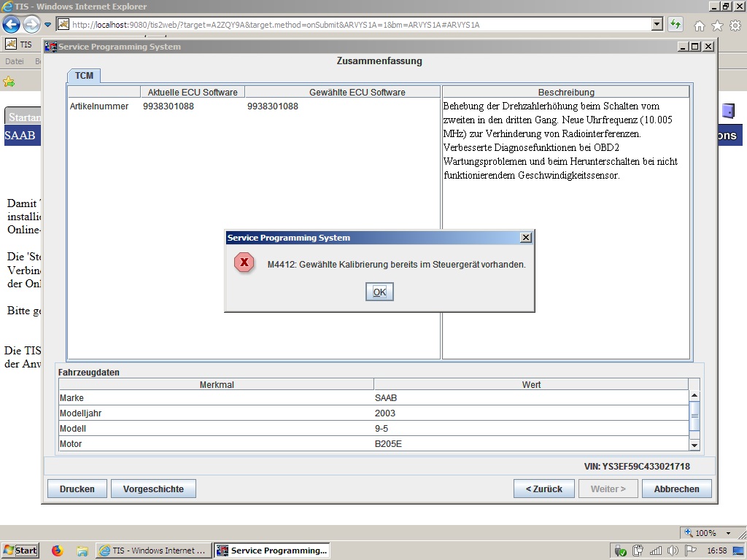Select the TIS browser tab
Viewport: 747px width, 560px height.
(x=21, y=44)
